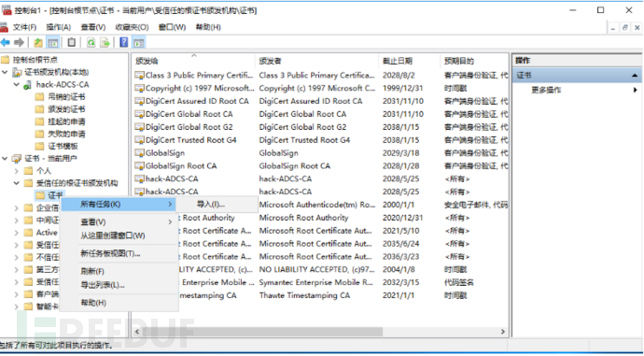644x356 pixels.
Task: Select the 颁发的证书 tree folder
Action: pos(66,109)
